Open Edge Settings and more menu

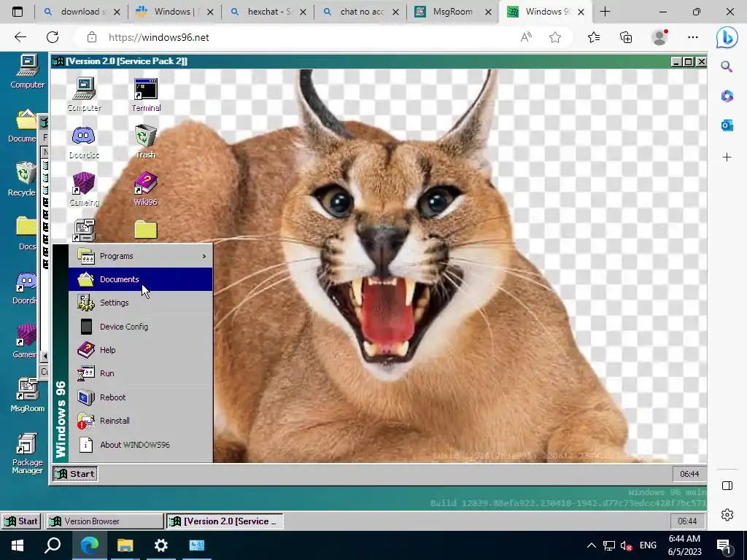693,37
